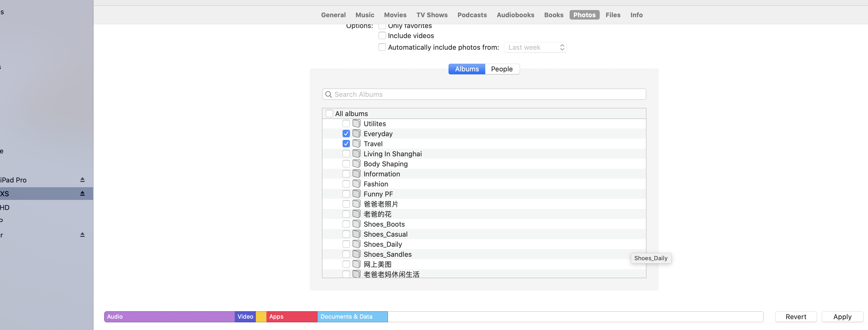This screenshot has height=330, width=868.
Task: Click album icon next to Shoes_Boots
Action: pyautogui.click(x=356, y=224)
